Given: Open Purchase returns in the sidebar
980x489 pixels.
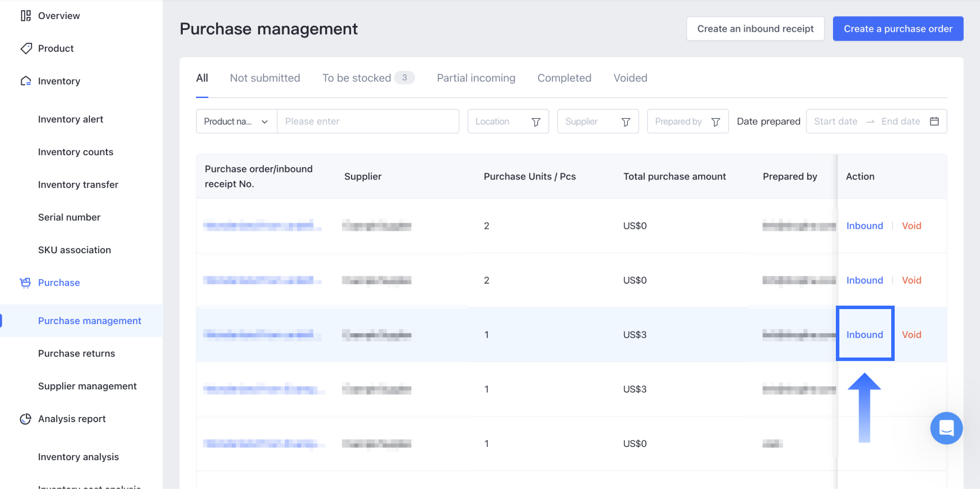Looking at the screenshot, I should (x=77, y=353).
